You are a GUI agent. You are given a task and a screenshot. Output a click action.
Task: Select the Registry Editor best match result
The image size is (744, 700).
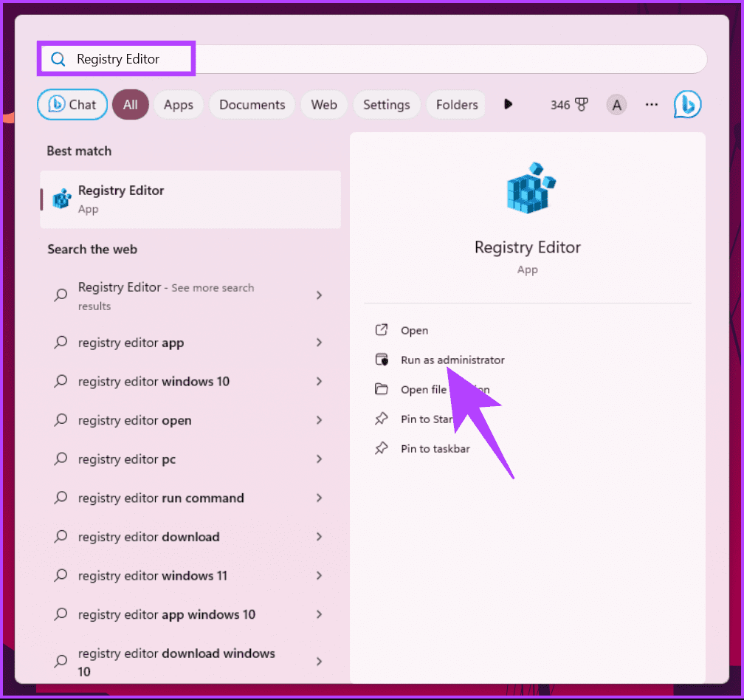tap(190, 199)
